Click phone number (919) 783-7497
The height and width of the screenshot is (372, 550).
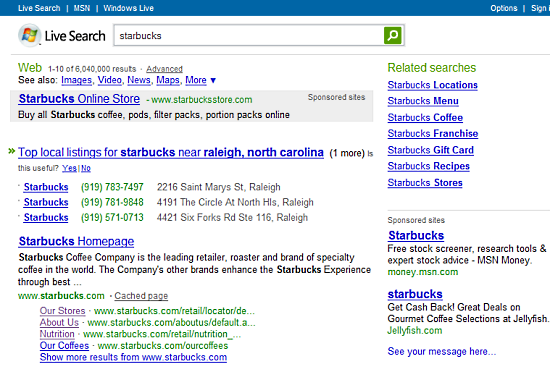point(112,187)
